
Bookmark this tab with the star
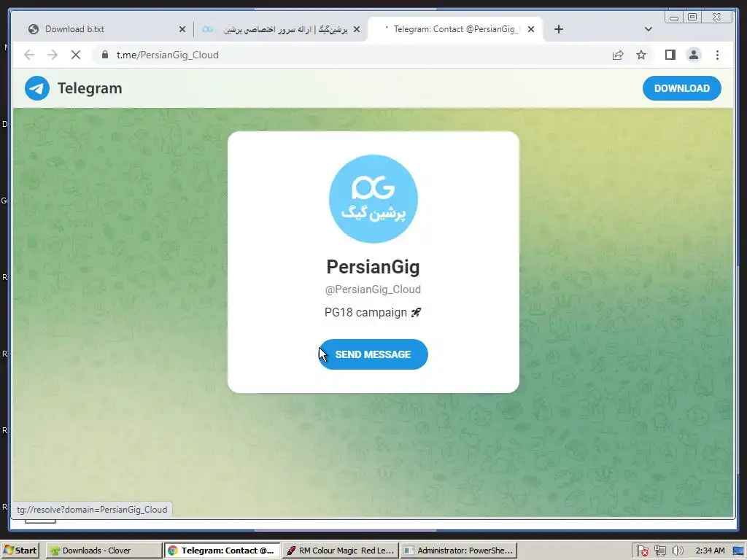pyautogui.click(x=641, y=55)
